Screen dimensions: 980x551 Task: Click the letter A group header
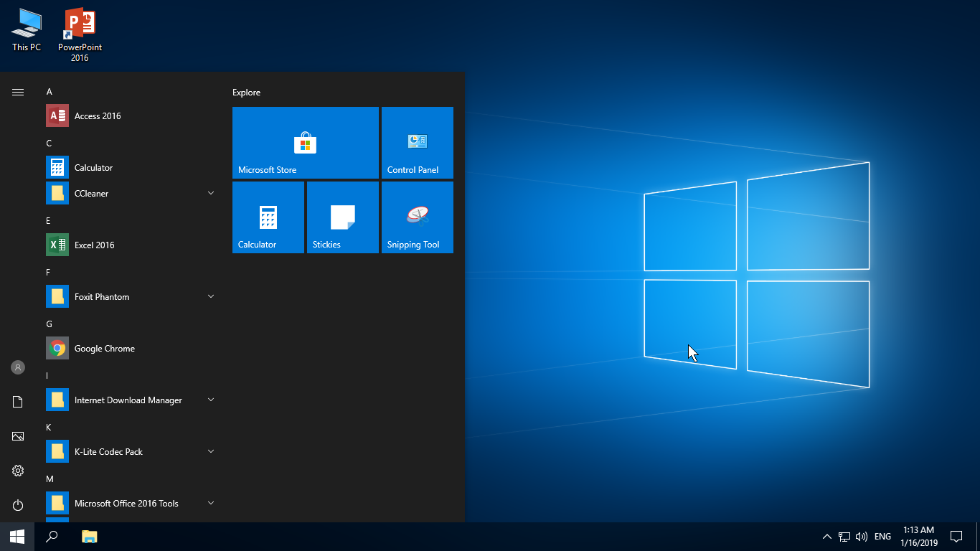[x=50, y=92]
